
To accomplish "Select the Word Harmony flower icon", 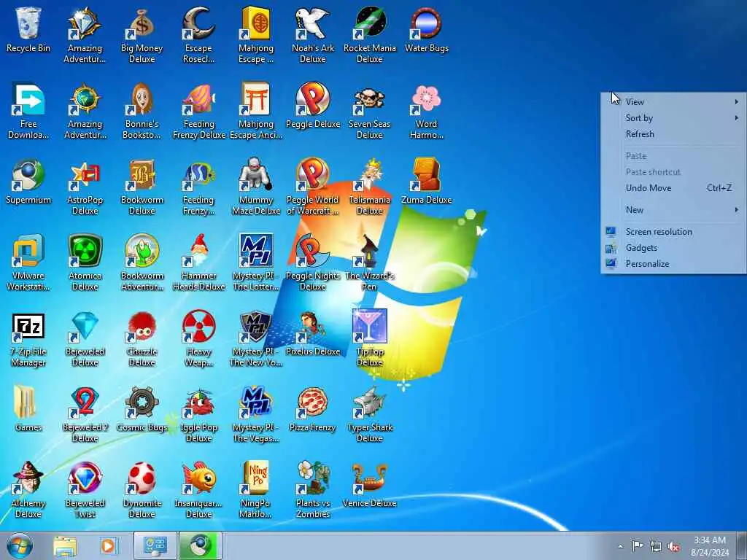I will (x=426, y=111).
